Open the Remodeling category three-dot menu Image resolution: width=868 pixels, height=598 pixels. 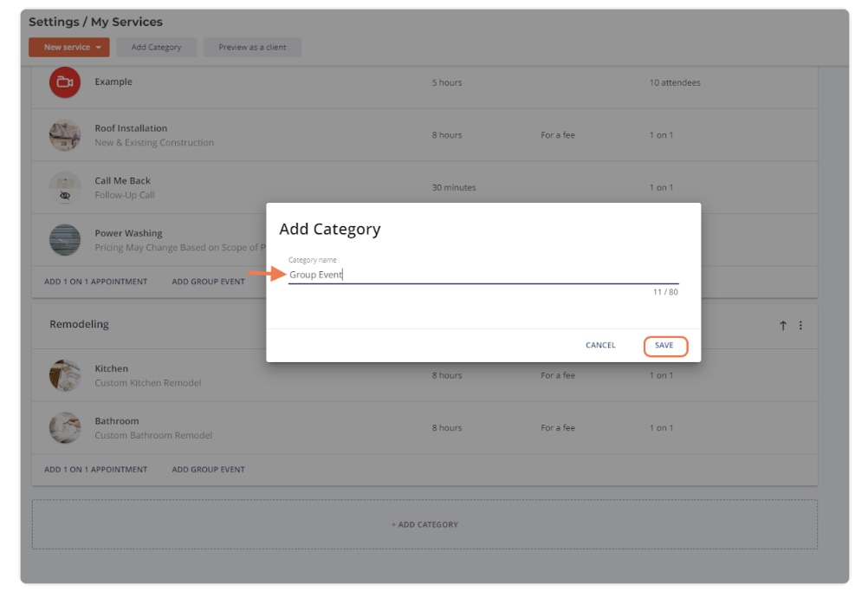tap(800, 325)
